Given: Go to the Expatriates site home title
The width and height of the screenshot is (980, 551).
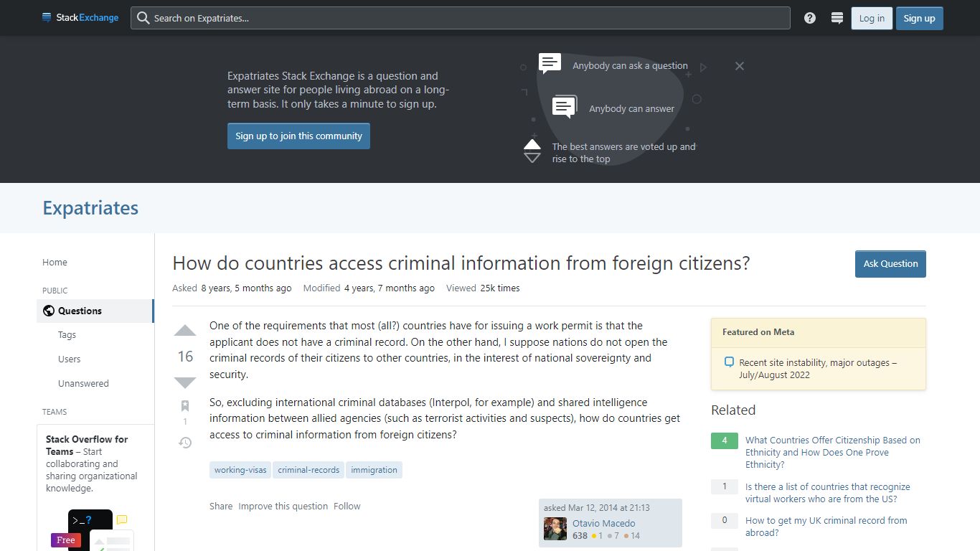Looking at the screenshot, I should [90, 208].
